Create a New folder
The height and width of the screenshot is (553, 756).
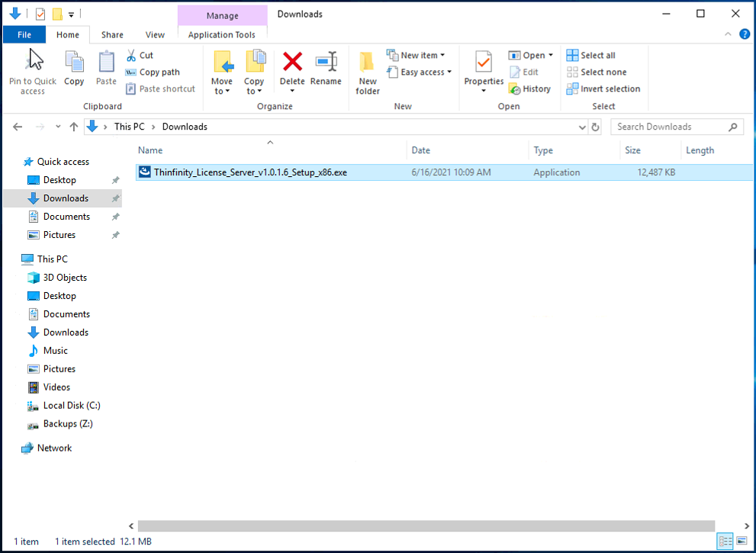click(x=367, y=71)
